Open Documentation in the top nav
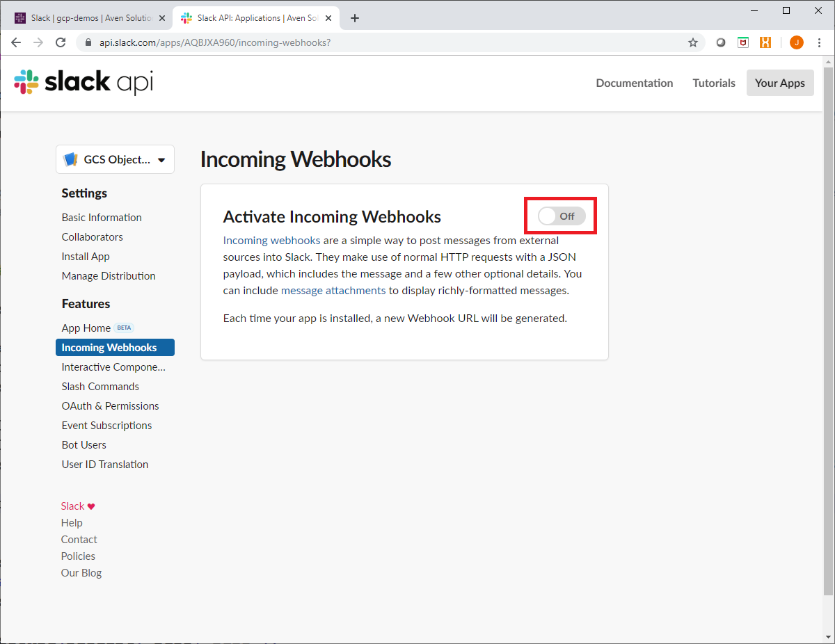 coord(635,83)
